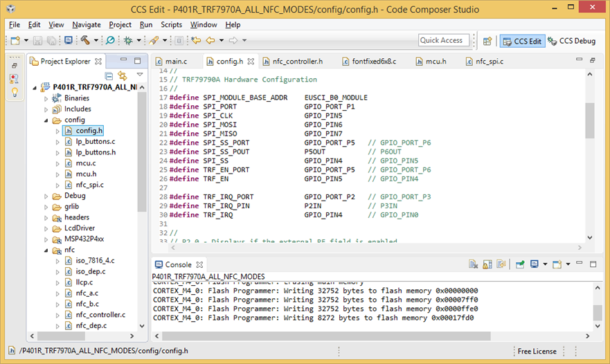The width and height of the screenshot is (610, 364).
Task: Click Collapse All in Project Explorer
Action: (109, 75)
